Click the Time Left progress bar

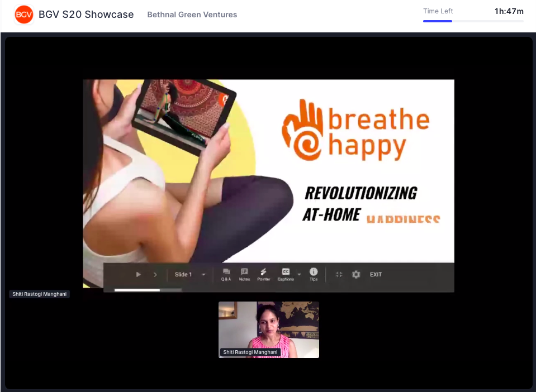coord(473,21)
